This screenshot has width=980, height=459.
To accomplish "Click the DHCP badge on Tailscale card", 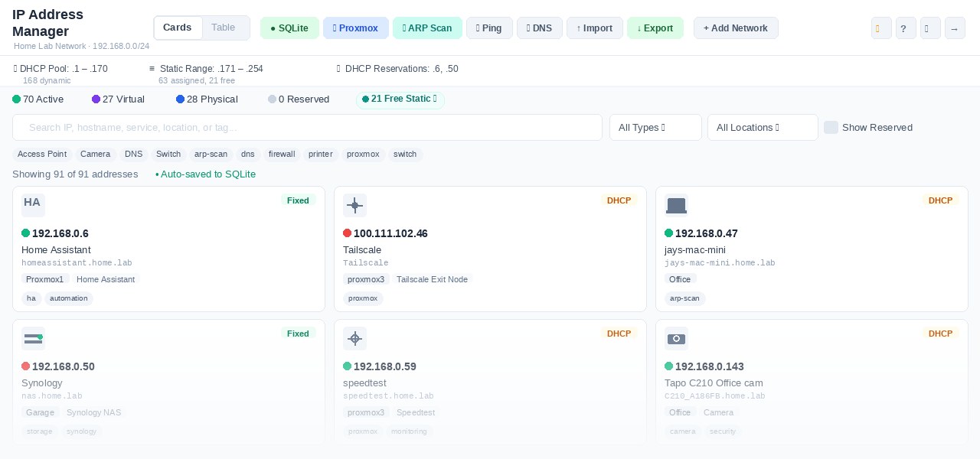I will 619,200.
